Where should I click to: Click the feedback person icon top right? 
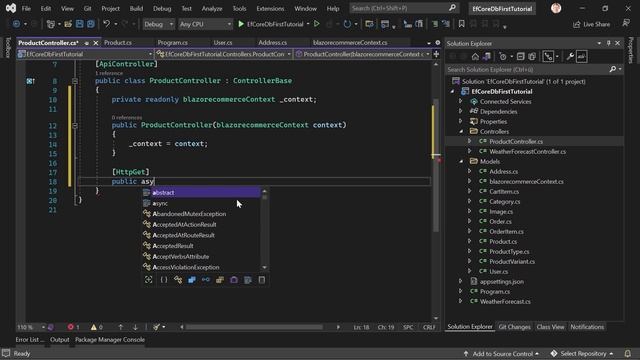[x=626, y=24]
